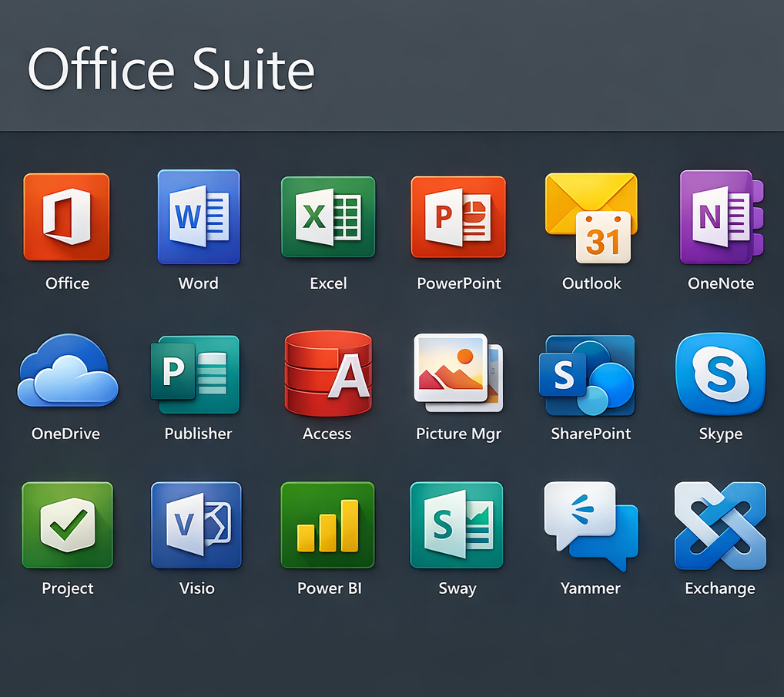This screenshot has height=697, width=784.
Task: Select the "Word" label
Action: (199, 283)
